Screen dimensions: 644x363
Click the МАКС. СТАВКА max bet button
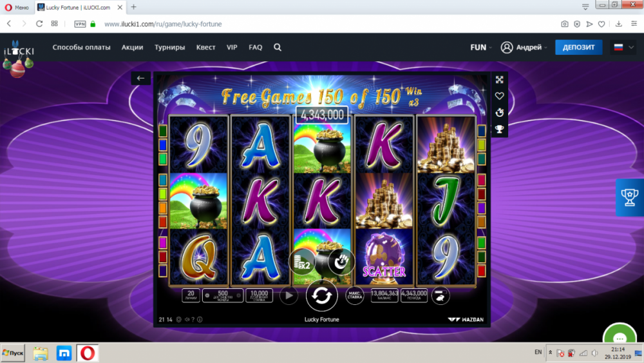(354, 296)
